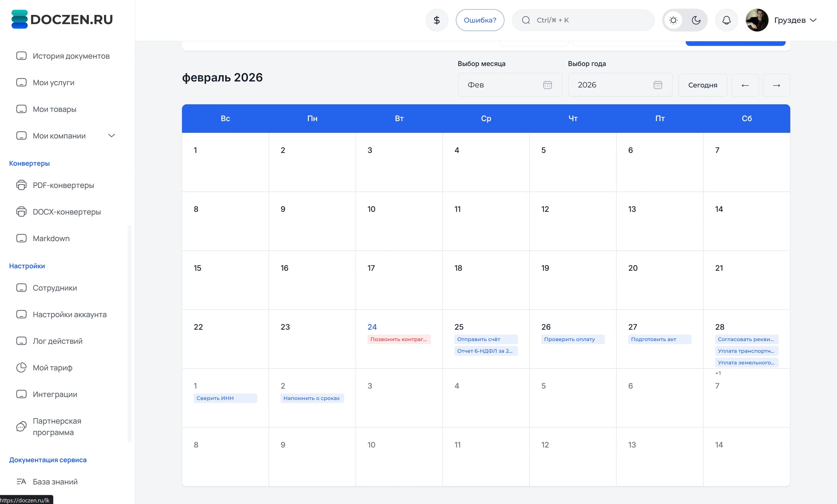Open the year picker calendar icon
This screenshot has width=837, height=504.
pos(658,84)
